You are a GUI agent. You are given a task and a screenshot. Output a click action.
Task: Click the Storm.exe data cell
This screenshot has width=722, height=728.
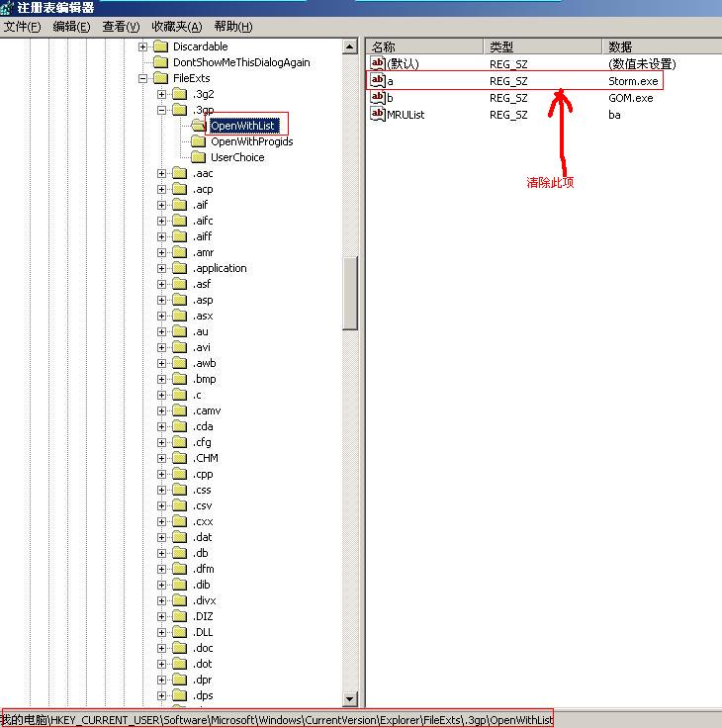pos(633,81)
